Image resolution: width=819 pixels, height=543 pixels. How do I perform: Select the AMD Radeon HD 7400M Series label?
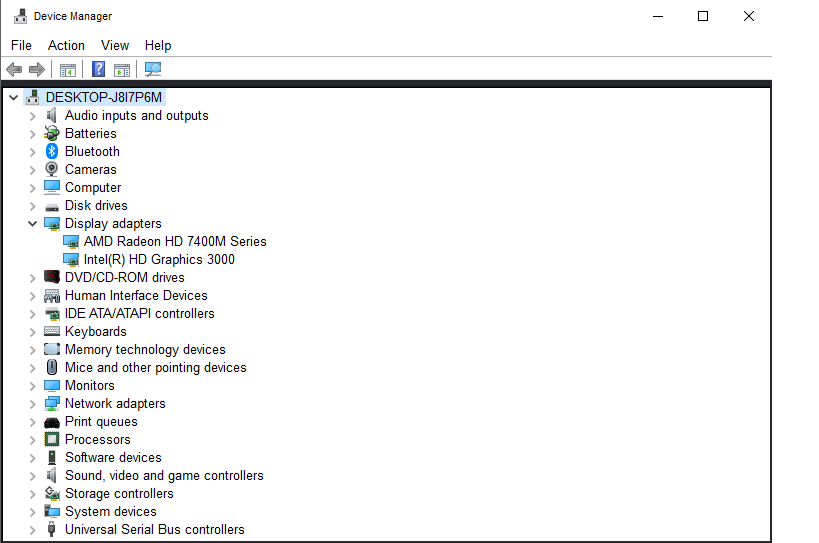(x=175, y=242)
